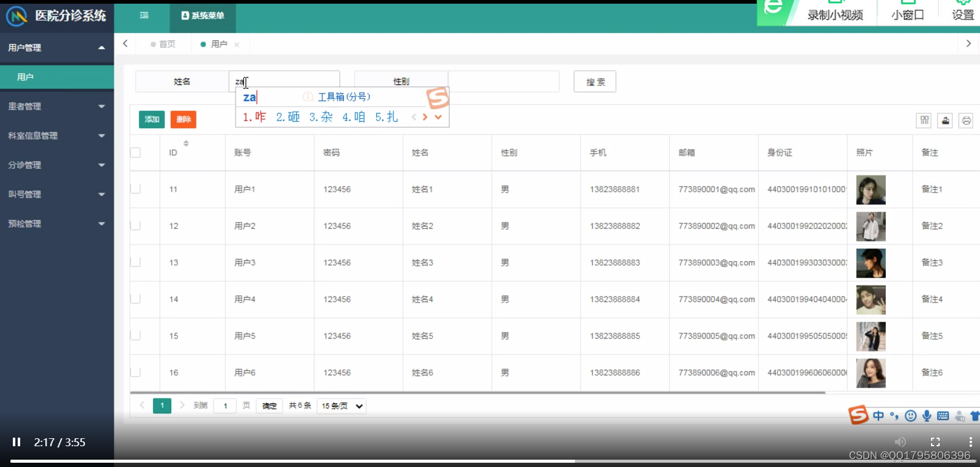980x467 pixels.
Task: Check the row for 用户1
Action: 136,189
